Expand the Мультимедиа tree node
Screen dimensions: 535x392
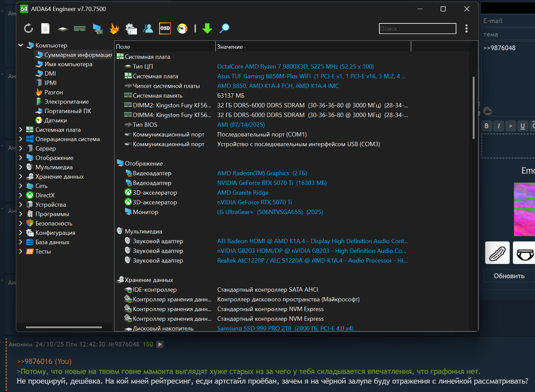tap(21, 167)
